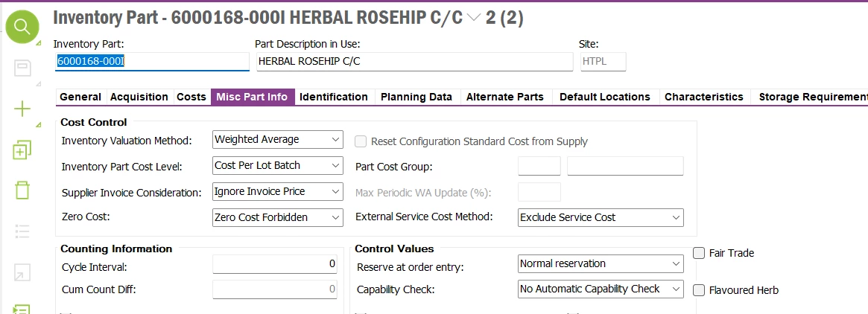
Task: Click the Cycle Interval input field
Action: [275, 263]
